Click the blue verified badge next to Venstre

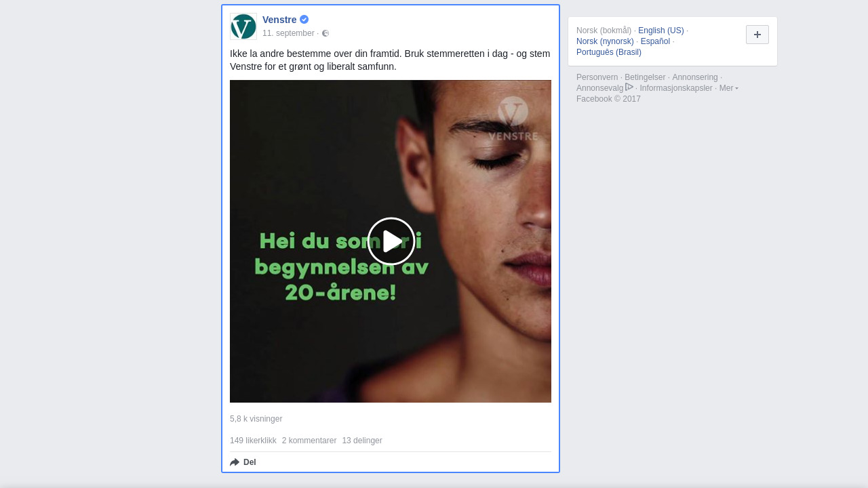pyautogui.click(x=304, y=20)
